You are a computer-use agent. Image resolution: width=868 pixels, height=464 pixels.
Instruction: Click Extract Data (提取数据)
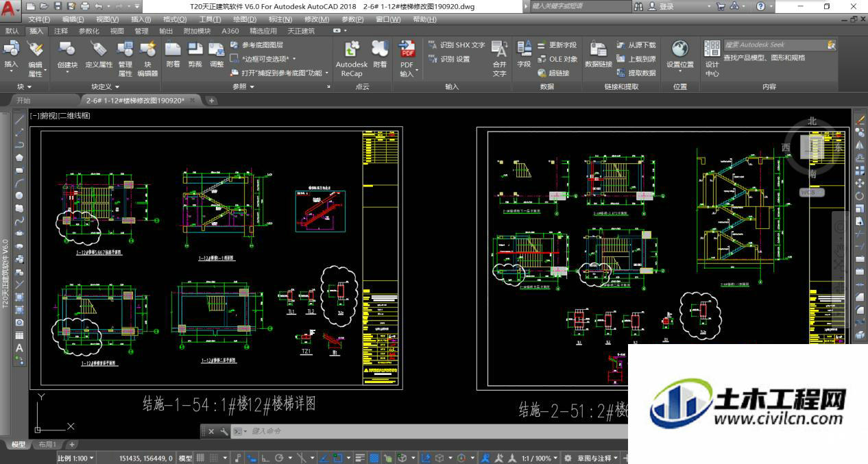pyautogui.click(x=636, y=73)
